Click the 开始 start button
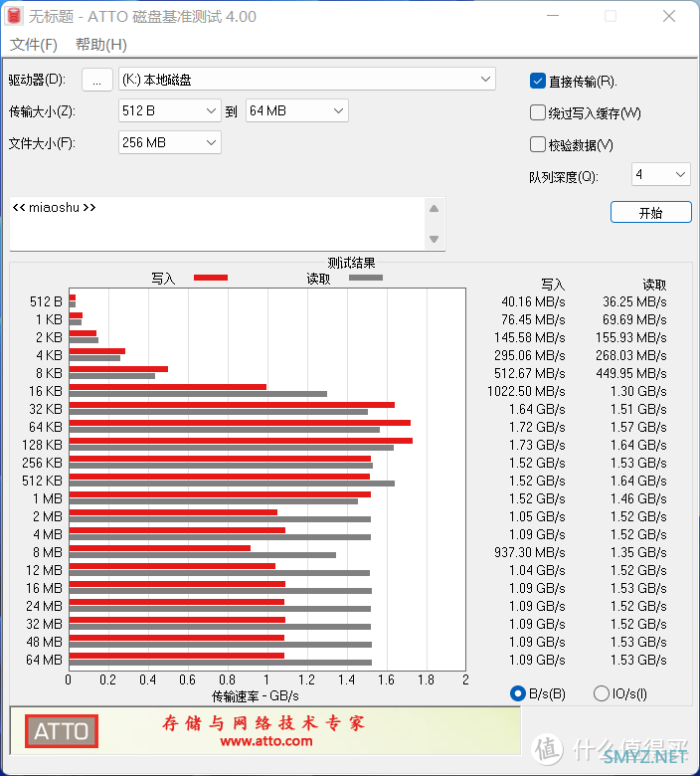The image size is (700, 776). pos(651,212)
